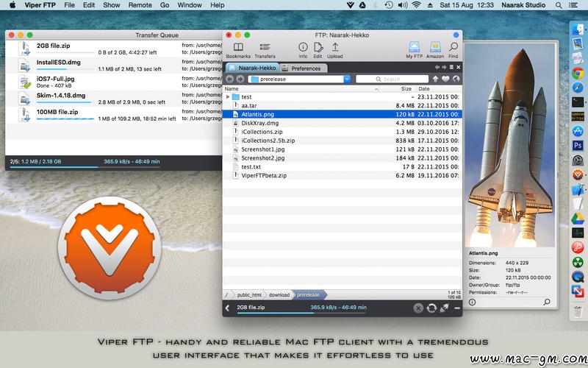Open Google Chrome from the Dock
The height and width of the screenshot is (368, 588).
[578, 73]
